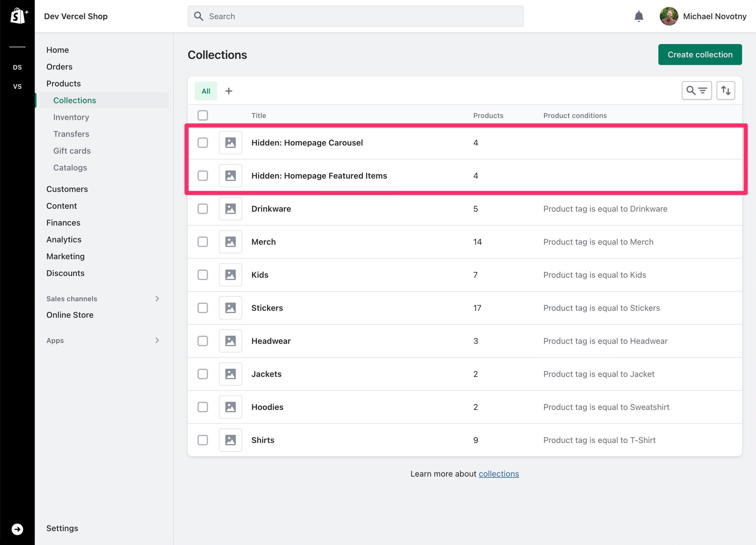Click the Drinkware collection image placeholder
The height and width of the screenshot is (545, 756).
230,208
